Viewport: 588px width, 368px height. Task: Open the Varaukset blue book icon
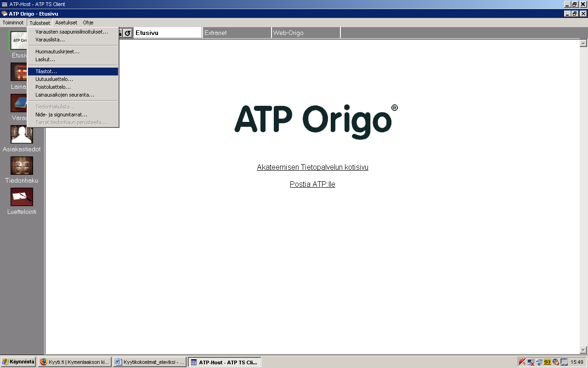(19, 103)
